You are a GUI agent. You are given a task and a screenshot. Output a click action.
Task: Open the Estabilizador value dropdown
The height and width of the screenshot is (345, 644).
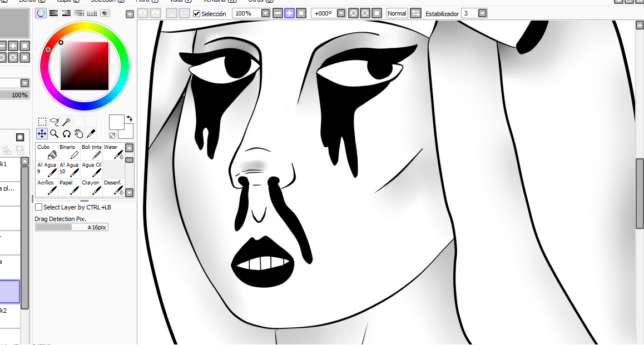click(483, 13)
